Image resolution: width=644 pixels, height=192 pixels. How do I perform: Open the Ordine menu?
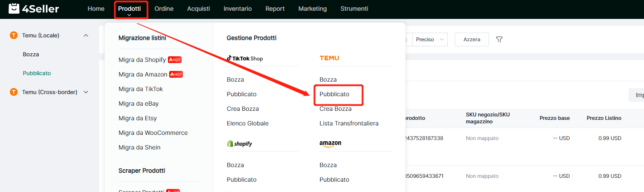(164, 9)
